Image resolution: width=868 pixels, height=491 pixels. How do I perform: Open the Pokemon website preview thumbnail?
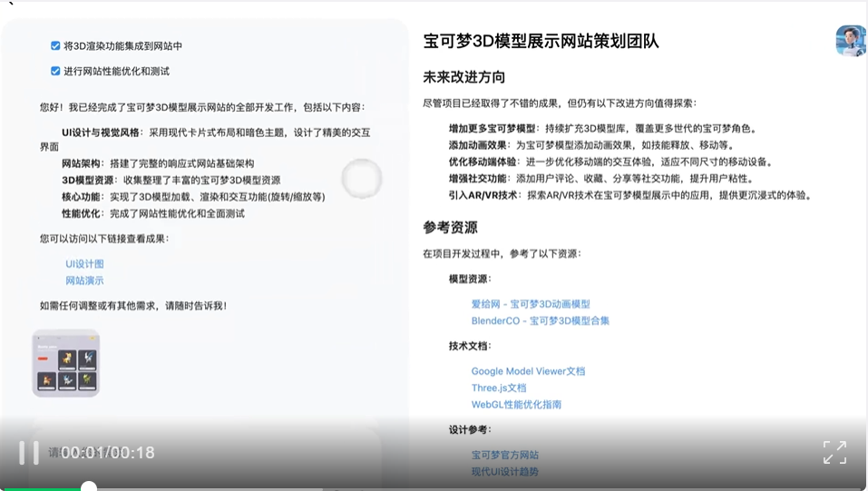[66, 363]
